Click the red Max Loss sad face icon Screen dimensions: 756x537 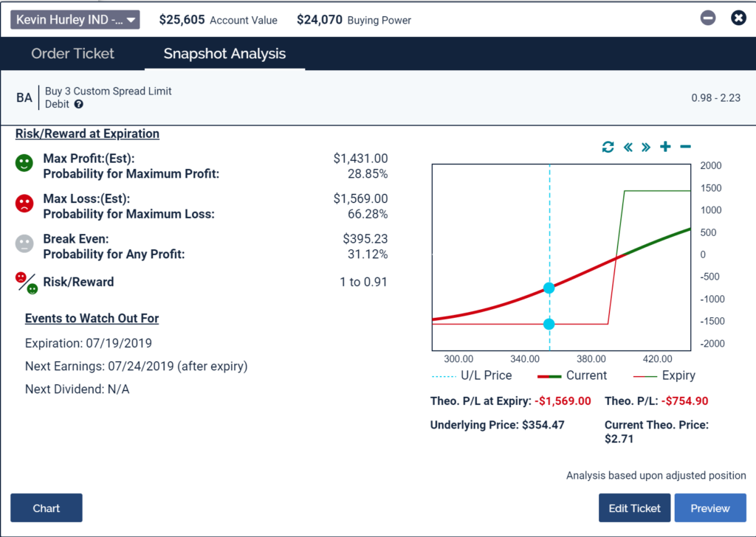click(x=25, y=204)
